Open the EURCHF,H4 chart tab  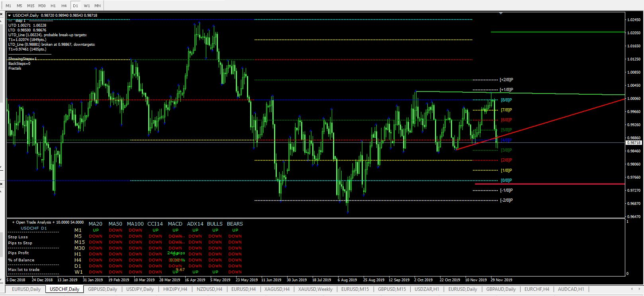537,289
